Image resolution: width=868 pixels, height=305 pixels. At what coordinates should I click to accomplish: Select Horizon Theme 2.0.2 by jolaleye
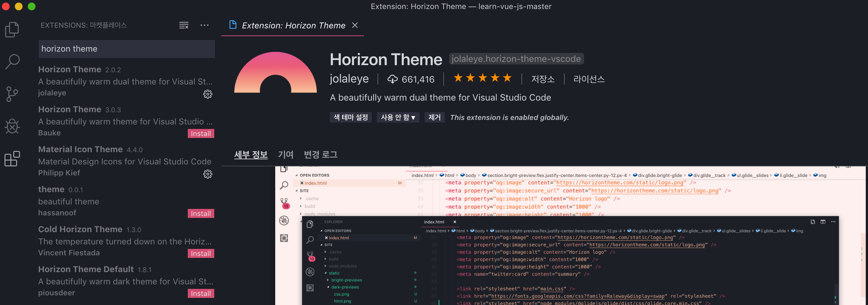126,82
